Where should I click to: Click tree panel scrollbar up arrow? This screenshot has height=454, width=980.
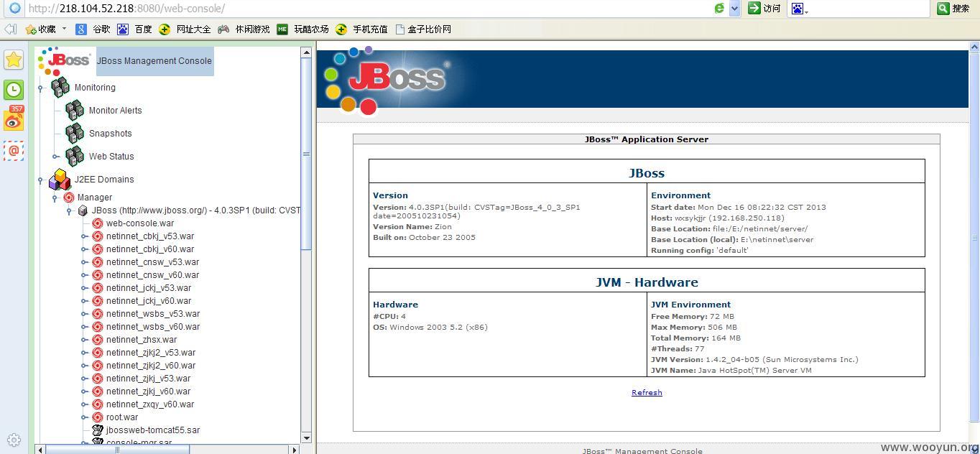point(307,52)
